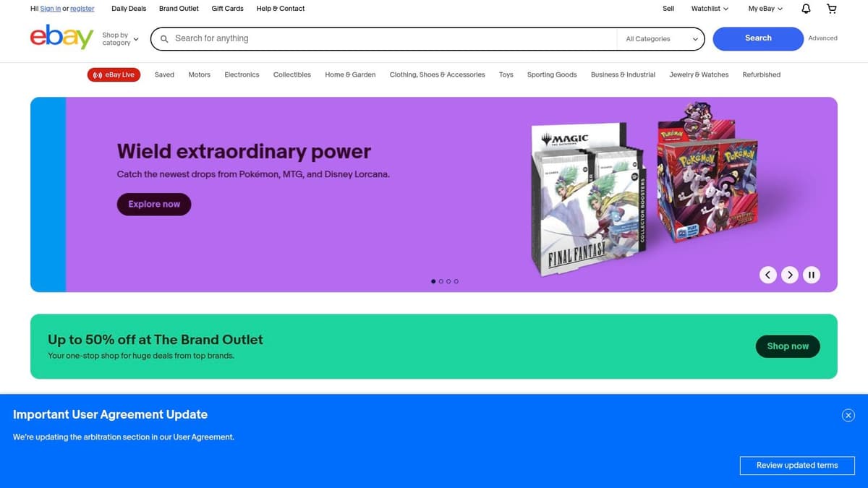The height and width of the screenshot is (488, 868).
Task: Click the magnifier icon in search box
Action: pyautogui.click(x=164, y=39)
